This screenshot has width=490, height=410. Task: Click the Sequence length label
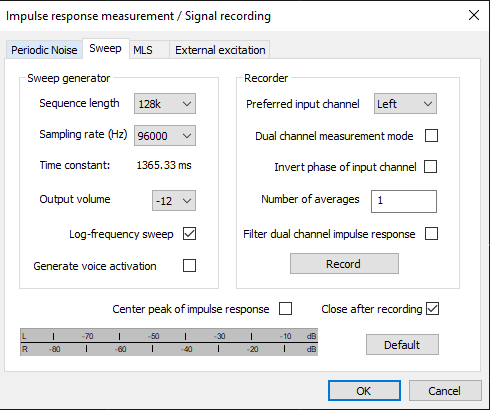pos(79,103)
